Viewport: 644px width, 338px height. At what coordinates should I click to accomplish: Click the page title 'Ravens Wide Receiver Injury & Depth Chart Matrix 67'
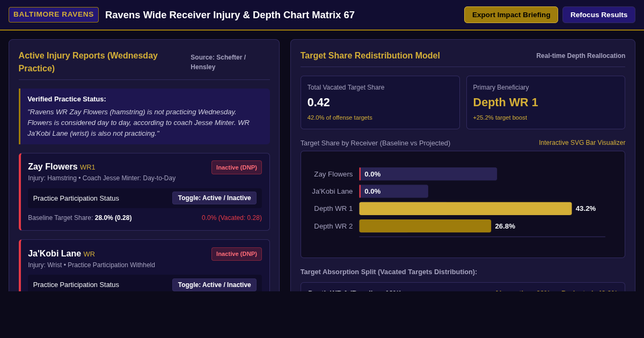tap(230, 15)
